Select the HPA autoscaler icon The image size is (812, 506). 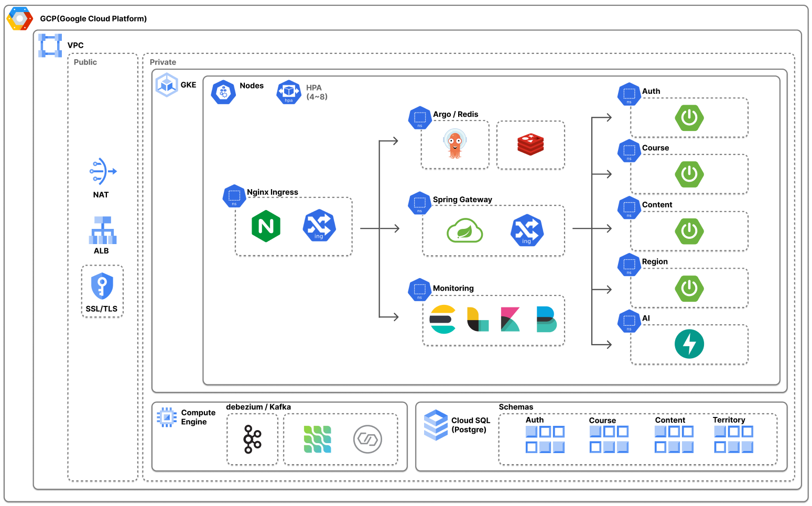tap(289, 92)
